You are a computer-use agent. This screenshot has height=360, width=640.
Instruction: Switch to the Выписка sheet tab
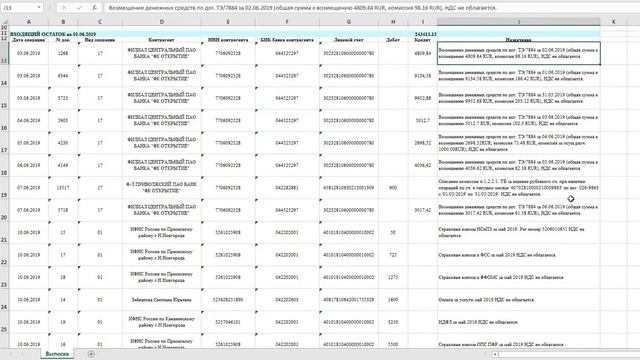pos(57,354)
